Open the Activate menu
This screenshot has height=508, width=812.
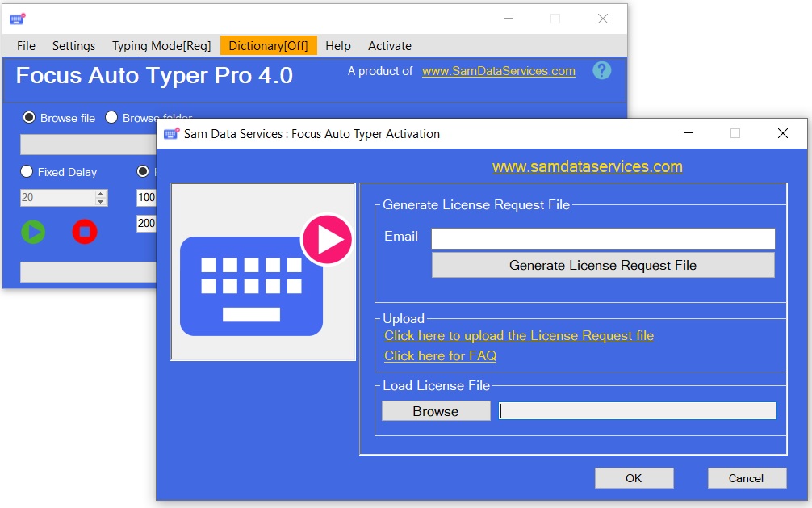pos(389,45)
